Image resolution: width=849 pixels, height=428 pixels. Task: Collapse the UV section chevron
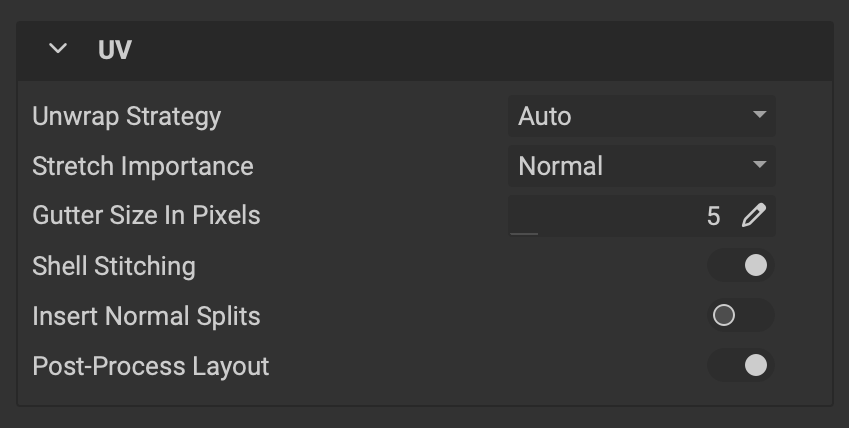pos(58,49)
